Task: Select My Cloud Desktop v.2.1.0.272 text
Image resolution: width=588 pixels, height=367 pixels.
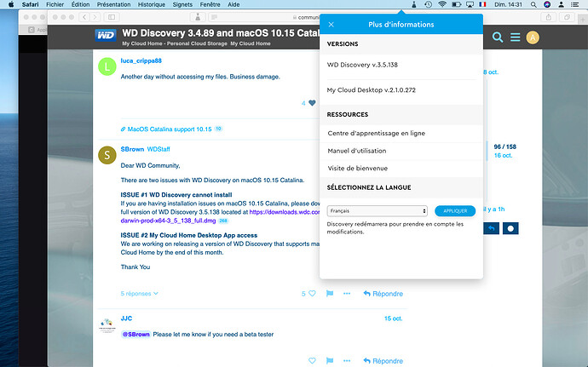Action: pyautogui.click(x=372, y=90)
